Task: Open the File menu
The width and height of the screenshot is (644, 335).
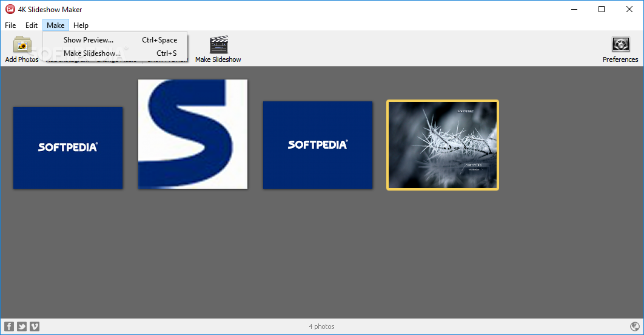Action: pyautogui.click(x=10, y=25)
